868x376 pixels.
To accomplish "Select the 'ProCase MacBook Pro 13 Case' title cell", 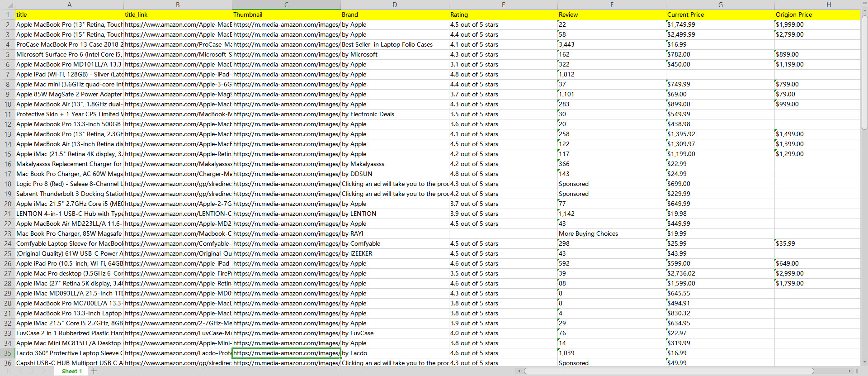I will click(x=69, y=44).
